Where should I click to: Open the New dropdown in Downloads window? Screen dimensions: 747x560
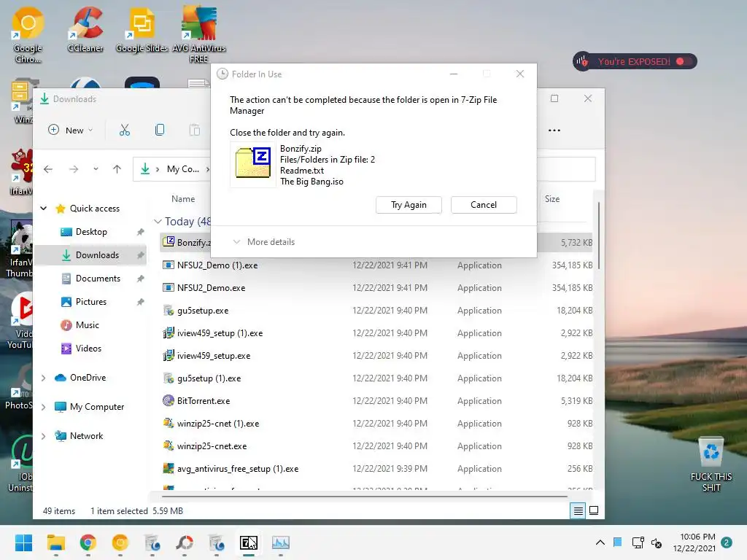pos(71,130)
